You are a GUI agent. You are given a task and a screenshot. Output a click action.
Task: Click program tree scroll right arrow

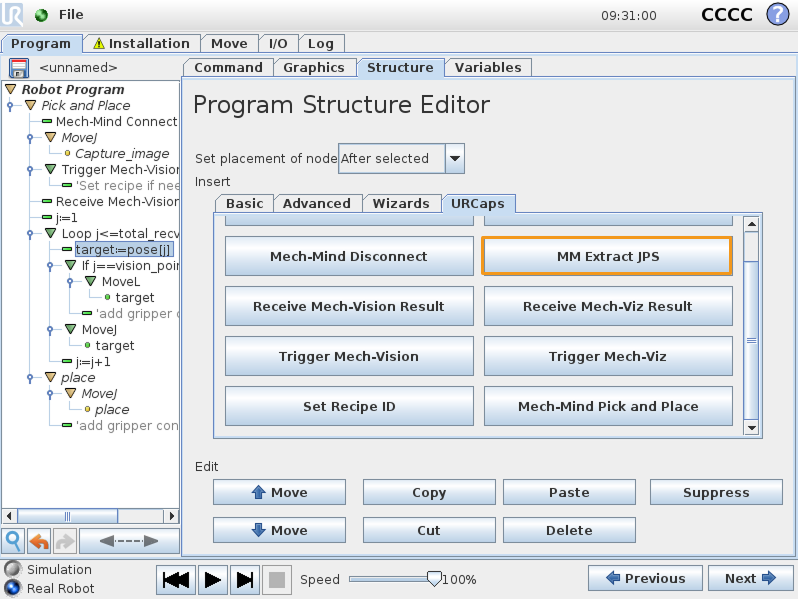172,516
